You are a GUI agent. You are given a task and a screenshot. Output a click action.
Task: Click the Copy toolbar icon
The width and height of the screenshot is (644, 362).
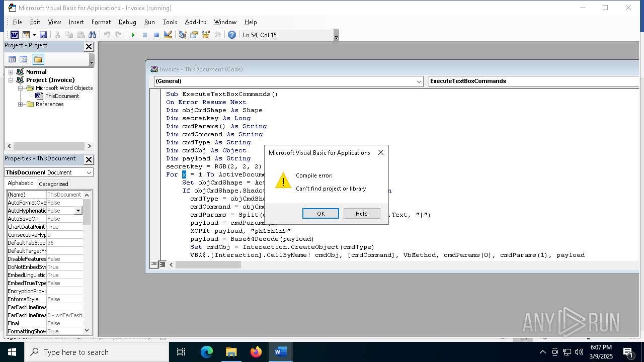tap(69, 35)
